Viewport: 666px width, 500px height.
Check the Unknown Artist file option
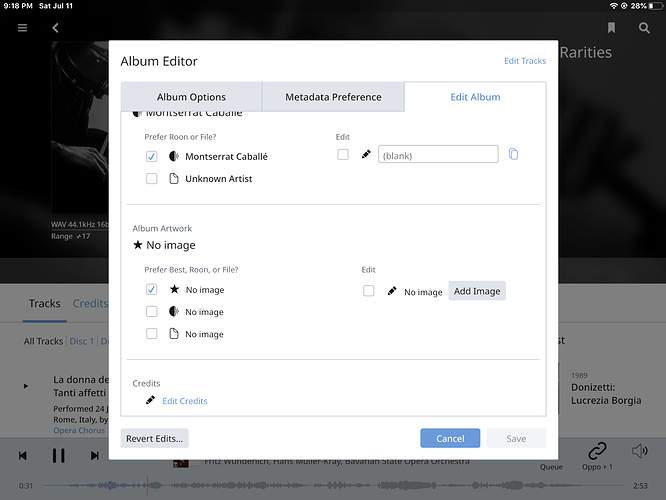[152, 178]
